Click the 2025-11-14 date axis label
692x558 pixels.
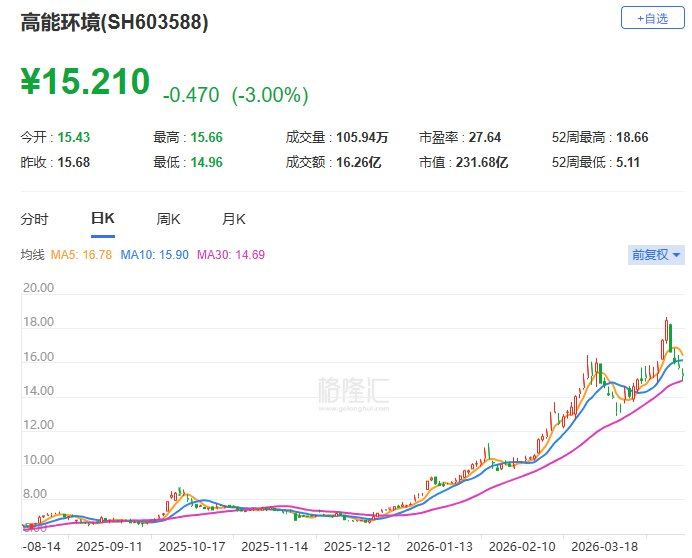pos(275,547)
